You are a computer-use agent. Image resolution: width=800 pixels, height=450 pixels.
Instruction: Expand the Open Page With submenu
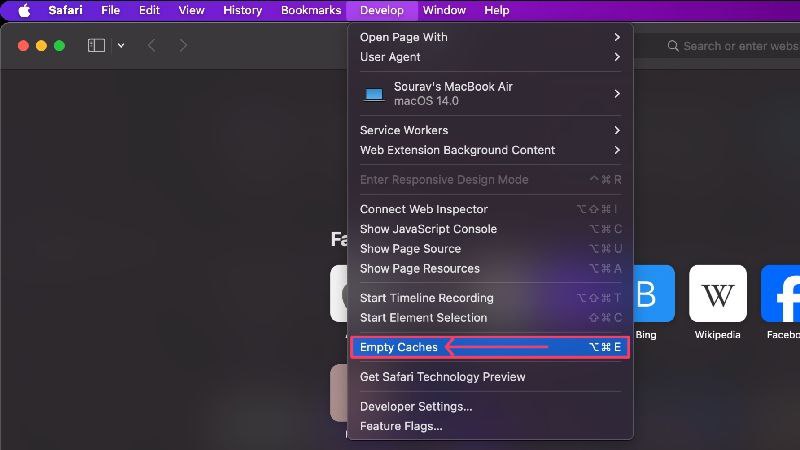(490, 37)
